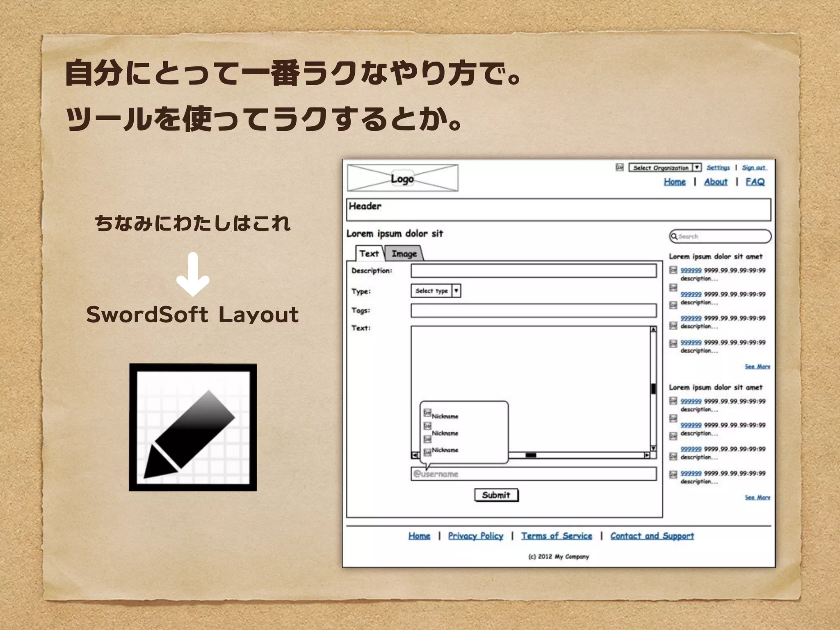840x630 pixels.
Task: Open footer Home link beside Privacy Policy
Action: (419, 536)
